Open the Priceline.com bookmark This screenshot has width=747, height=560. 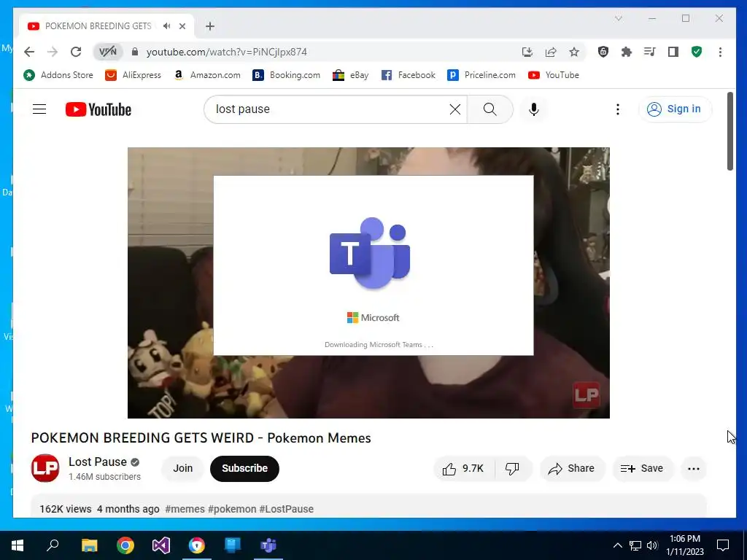(481, 75)
